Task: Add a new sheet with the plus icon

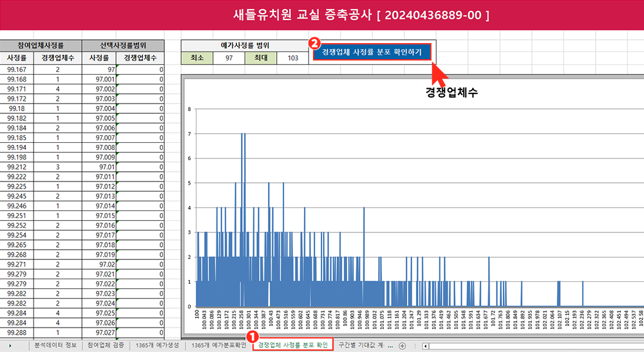Action: coord(402,346)
